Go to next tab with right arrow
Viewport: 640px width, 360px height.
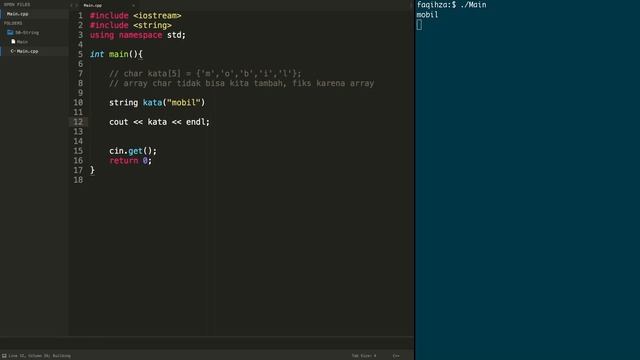click(77, 5)
